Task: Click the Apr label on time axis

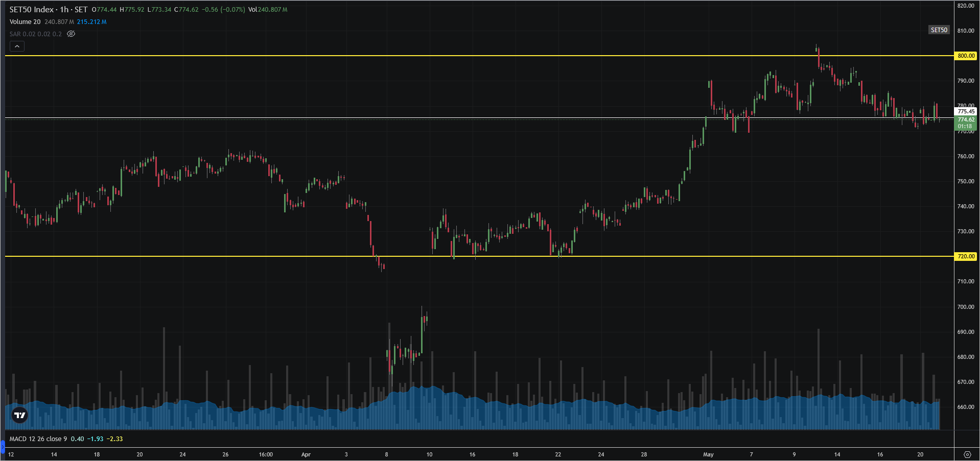Action: pyautogui.click(x=306, y=454)
